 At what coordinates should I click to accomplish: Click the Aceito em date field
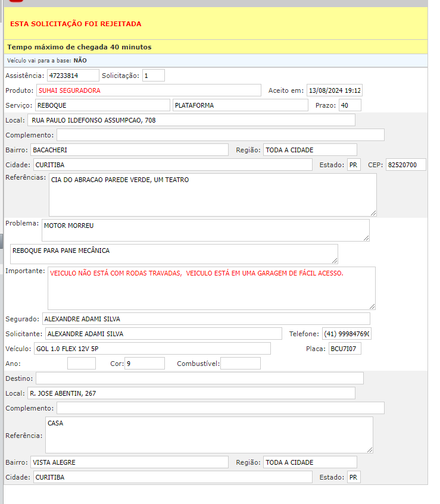pyautogui.click(x=334, y=90)
